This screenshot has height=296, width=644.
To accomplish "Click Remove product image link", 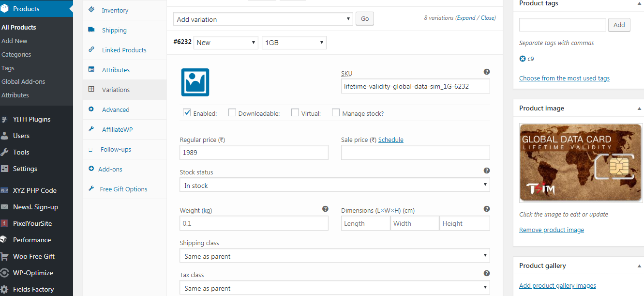I will pyautogui.click(x=552, y=230).
